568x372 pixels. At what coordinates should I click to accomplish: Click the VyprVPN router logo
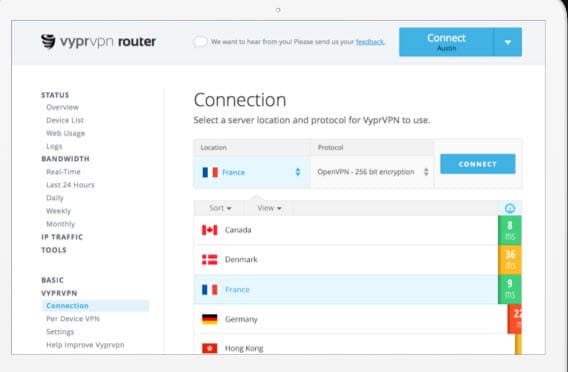pyautogui.click(x=98, y=41)
